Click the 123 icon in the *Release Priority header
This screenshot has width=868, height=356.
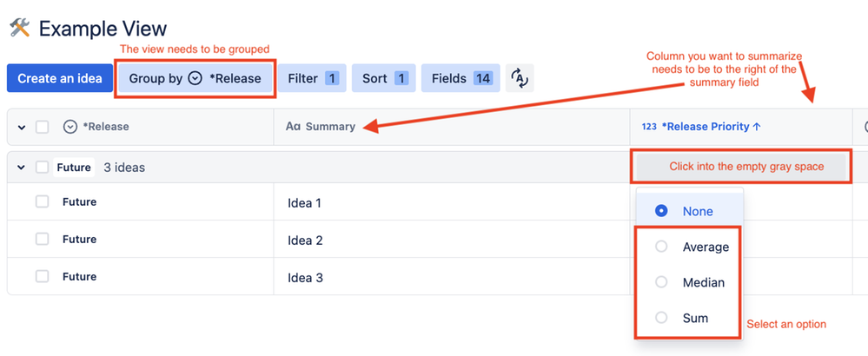tap(649, 127)
